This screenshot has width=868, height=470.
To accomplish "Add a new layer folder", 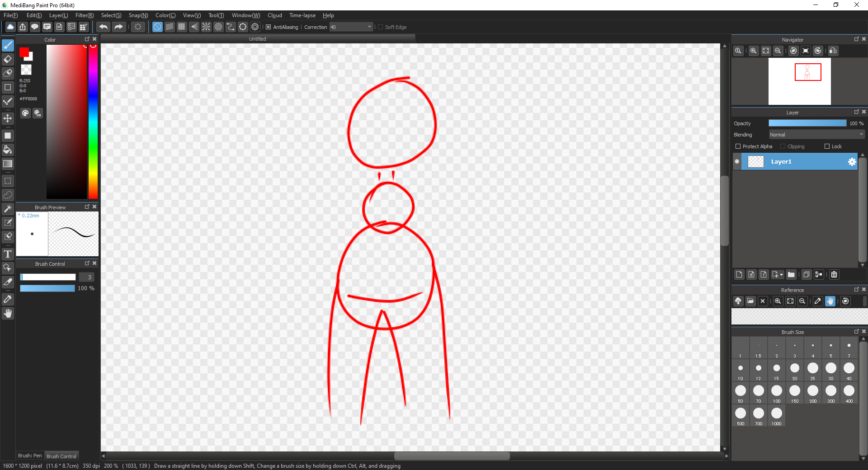I will [791, 274].
